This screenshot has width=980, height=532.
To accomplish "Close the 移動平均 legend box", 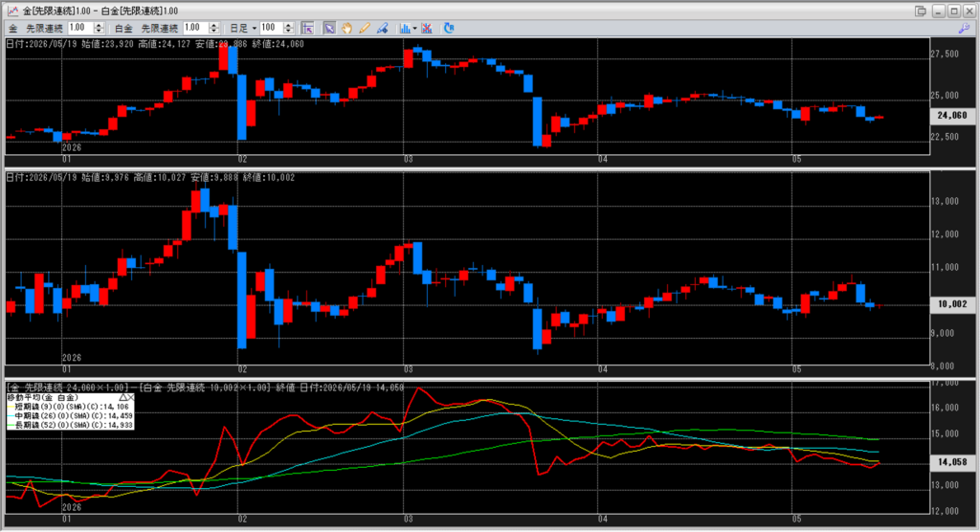I will tap(130, 397).
